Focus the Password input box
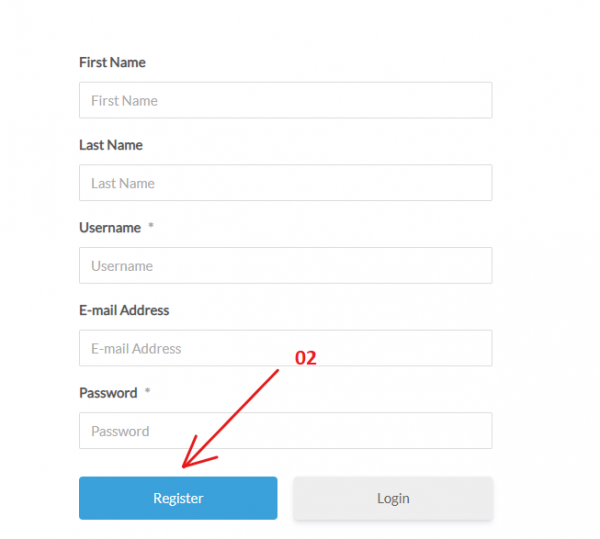Image resolution: width=600 pixels, height=539 pixels. pyautogui.click(x=285, y=431)
